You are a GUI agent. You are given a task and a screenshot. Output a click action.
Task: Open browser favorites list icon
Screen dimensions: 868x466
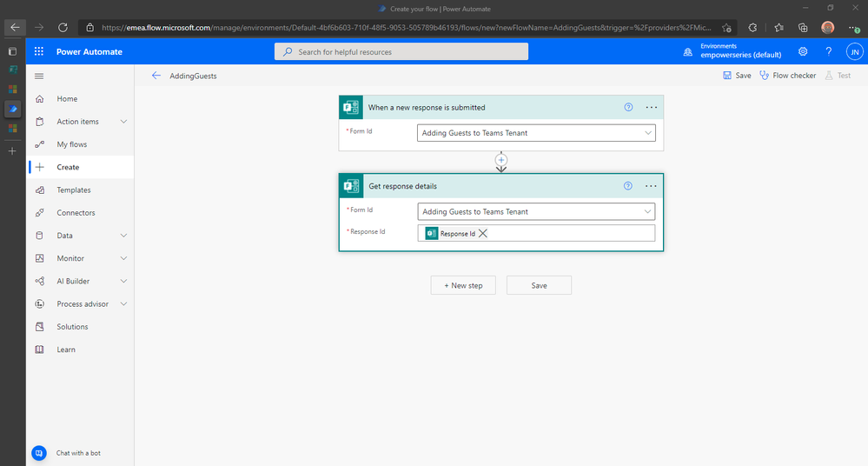click(x=779, y=27)
